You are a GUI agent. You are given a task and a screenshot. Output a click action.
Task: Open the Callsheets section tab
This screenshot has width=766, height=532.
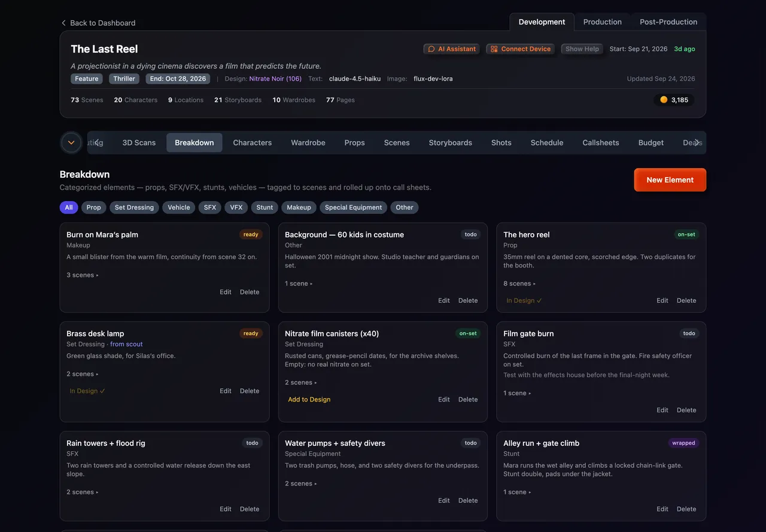(600, 142)
